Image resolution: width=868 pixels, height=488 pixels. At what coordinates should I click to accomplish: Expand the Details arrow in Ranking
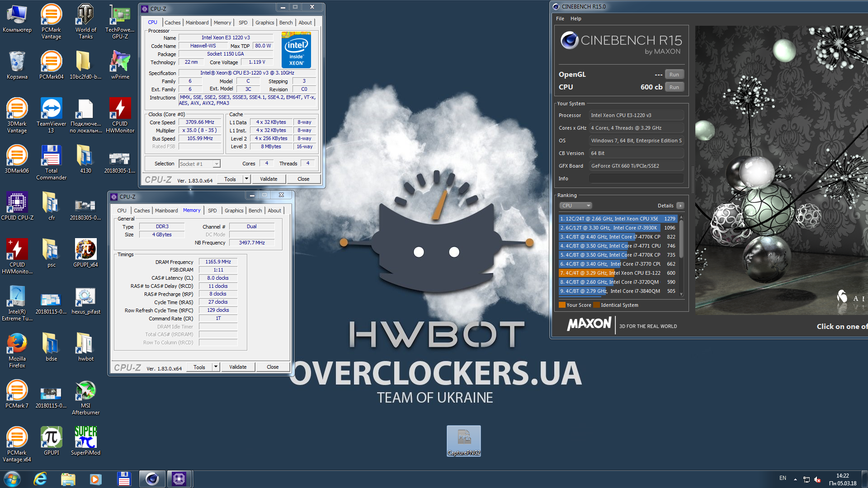pyautogui.click(x=680, y=206)
